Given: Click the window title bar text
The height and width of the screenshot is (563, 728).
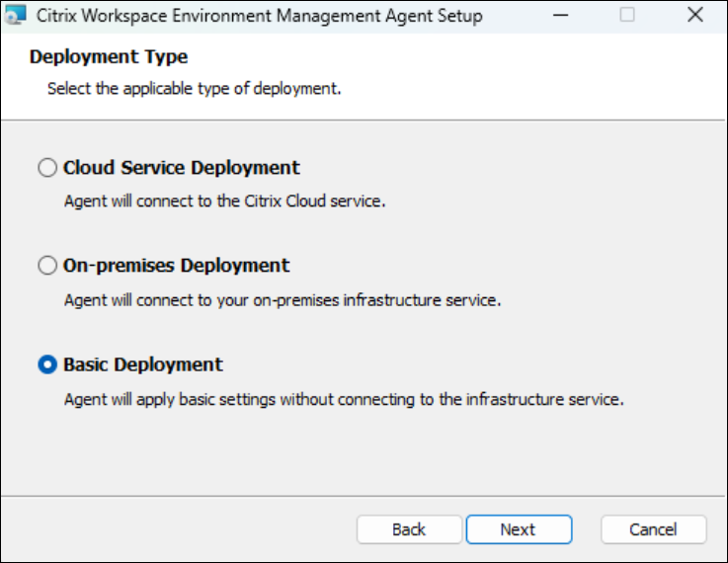Looking at the screenshot, I should [259, 16].
